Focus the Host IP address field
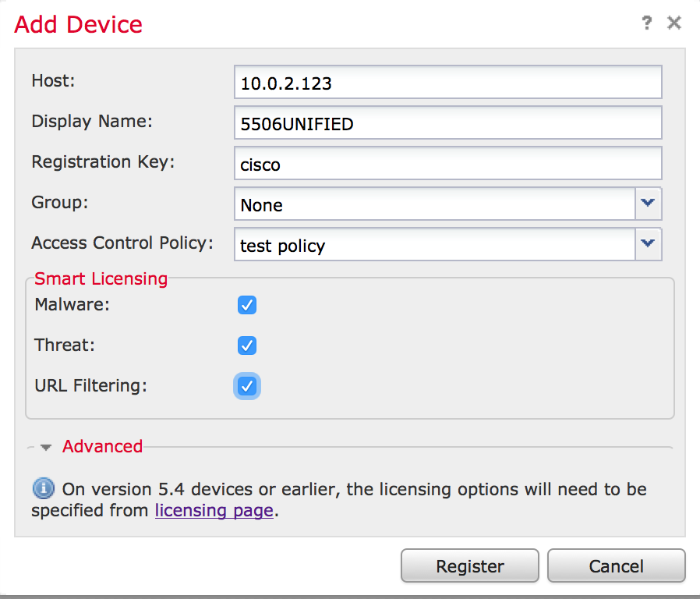This screenshot has height=599, width=700. pyautogui.click(x=447, y=83)
